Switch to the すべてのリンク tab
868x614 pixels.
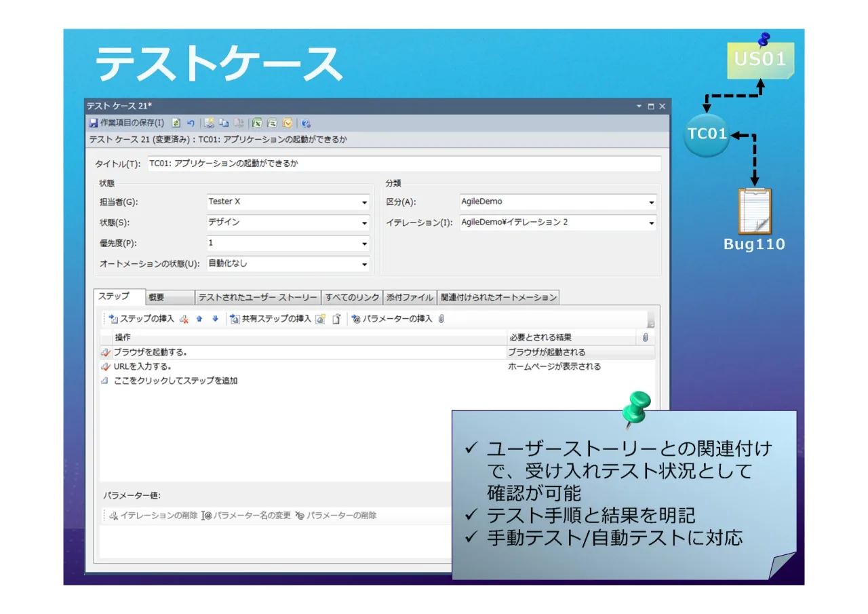(352, 298)
